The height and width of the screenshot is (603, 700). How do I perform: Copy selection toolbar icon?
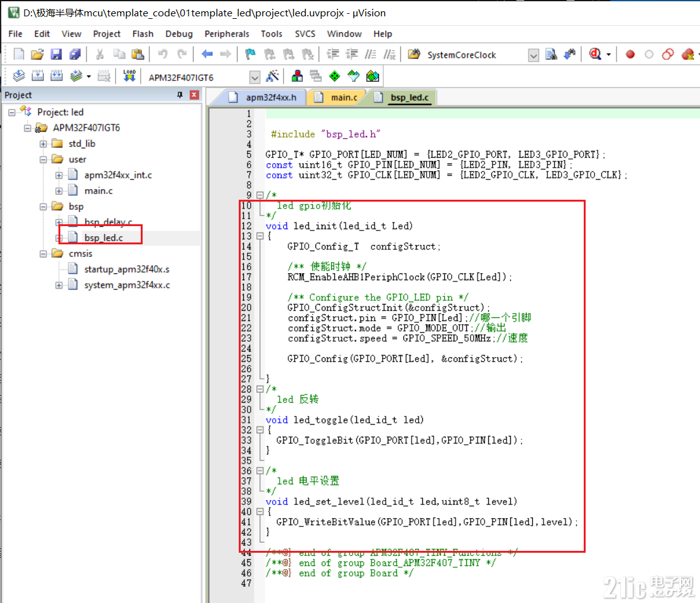119,55
